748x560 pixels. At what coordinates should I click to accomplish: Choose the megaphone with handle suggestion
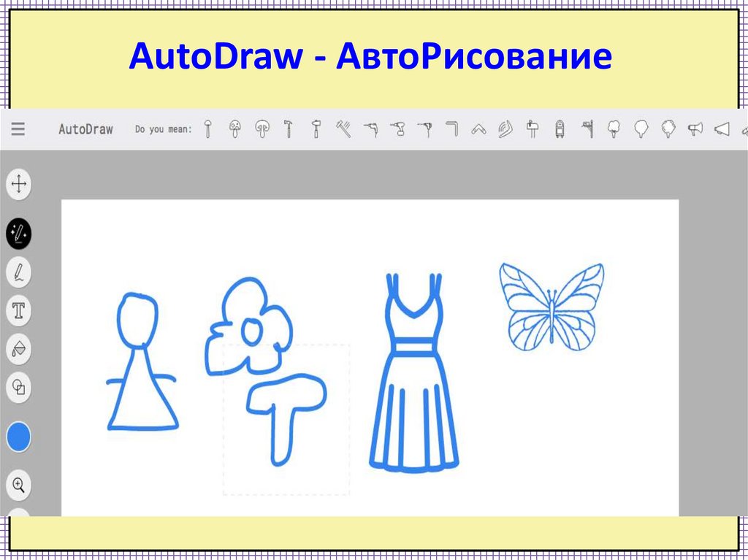[x=695, y=129]
